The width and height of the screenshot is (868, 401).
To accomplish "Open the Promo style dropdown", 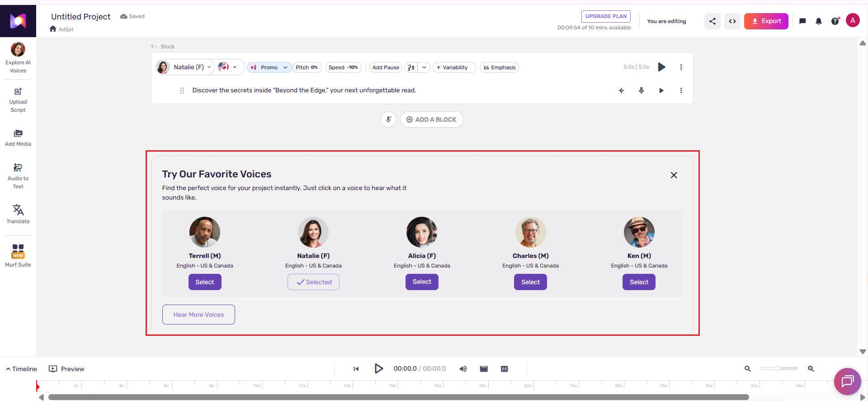I will 269,67.
